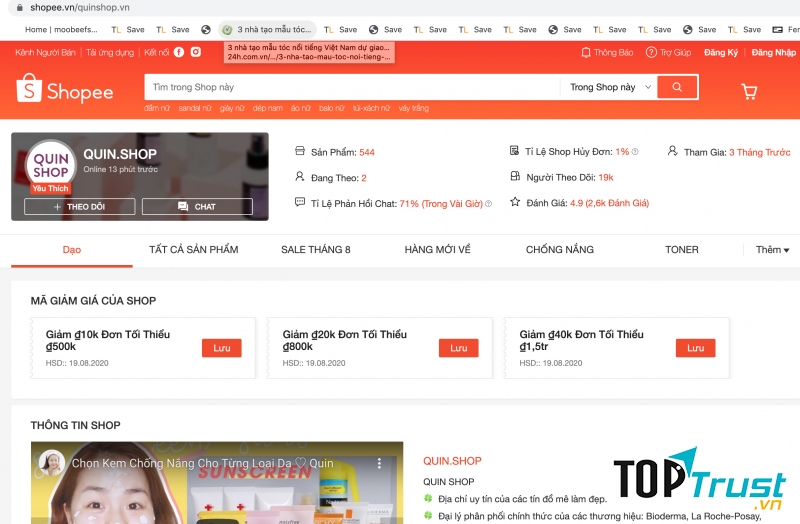Click the 'áo nữ' search suggestion
The image size is (800, 524).
[301, 108]
